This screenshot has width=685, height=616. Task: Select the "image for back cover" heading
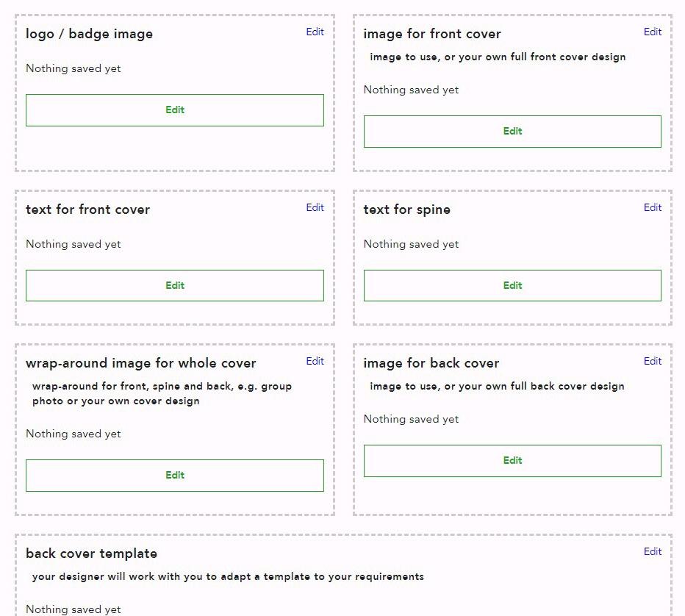[x=431, y=363]
